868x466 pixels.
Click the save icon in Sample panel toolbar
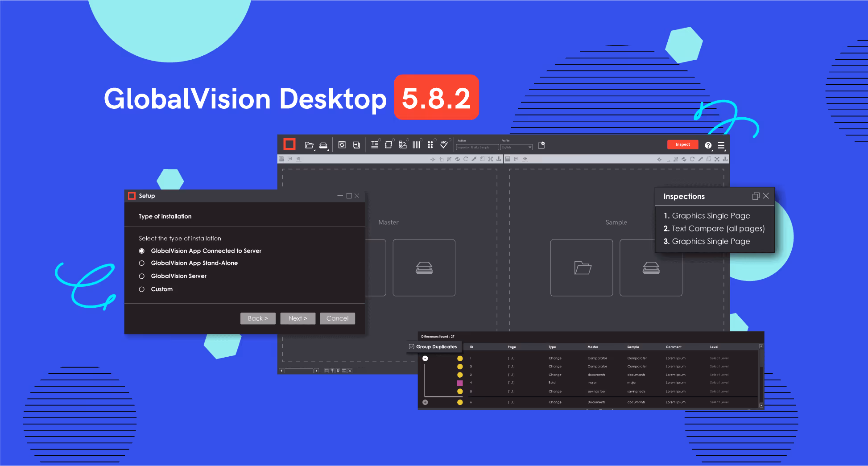click(508, 159)
